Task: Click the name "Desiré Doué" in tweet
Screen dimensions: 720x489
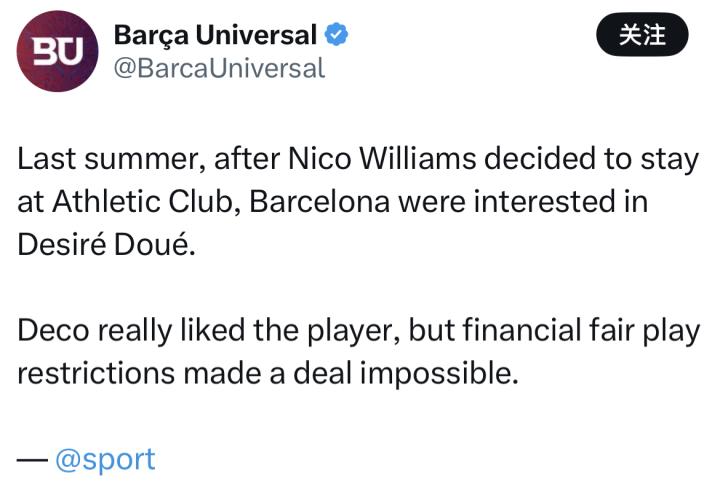Action: (102, 243)
